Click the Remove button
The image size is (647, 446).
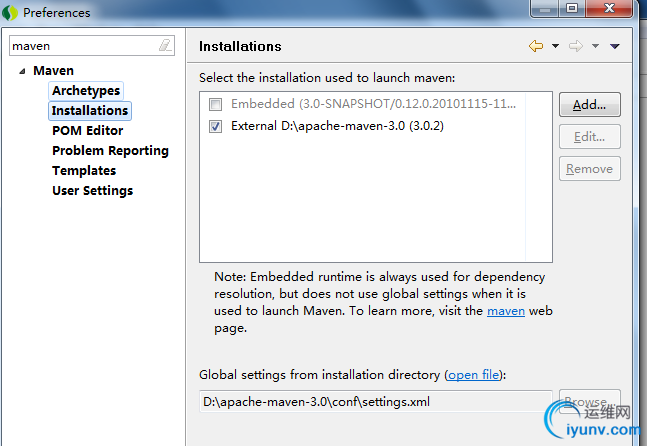590,168
